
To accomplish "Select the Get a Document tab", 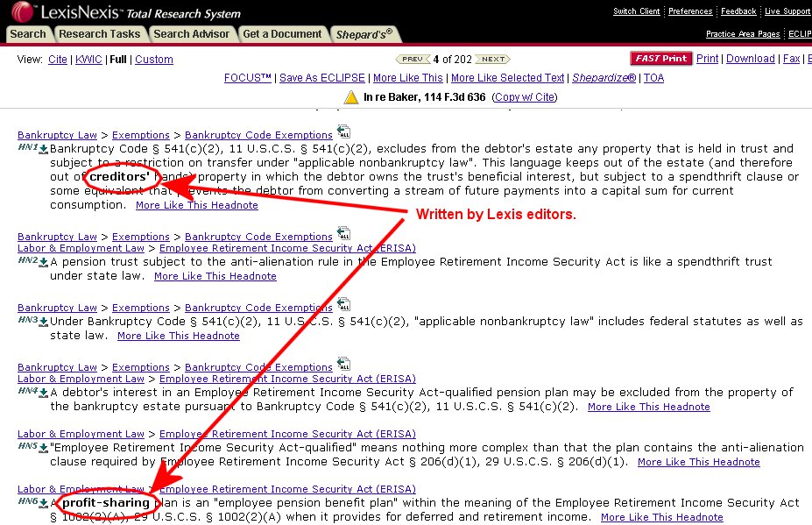I will [x=282, y=34].
